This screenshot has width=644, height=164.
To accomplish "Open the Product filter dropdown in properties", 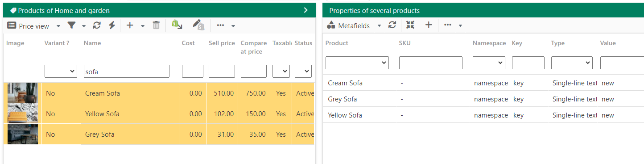I will (x=357, y=63).
